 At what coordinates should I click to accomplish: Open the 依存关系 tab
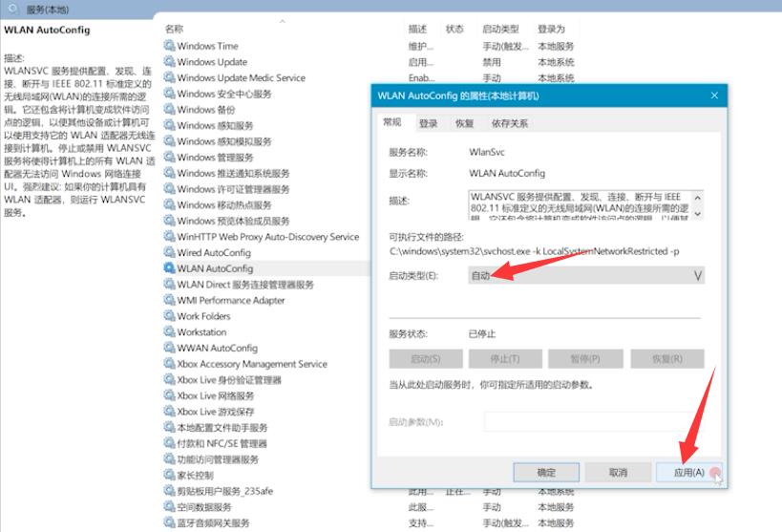pyautogui.click(x=510, y=123)
